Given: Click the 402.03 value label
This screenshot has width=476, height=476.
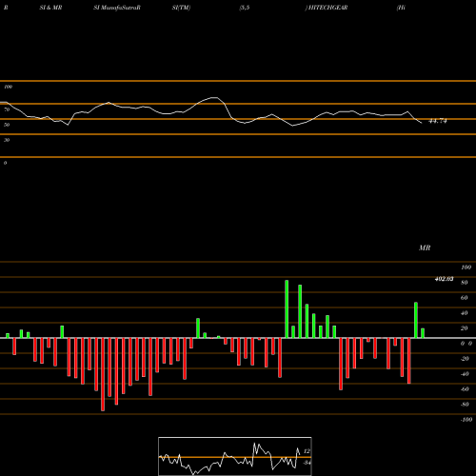Looking at the screenshot, I should coord(444,279).
